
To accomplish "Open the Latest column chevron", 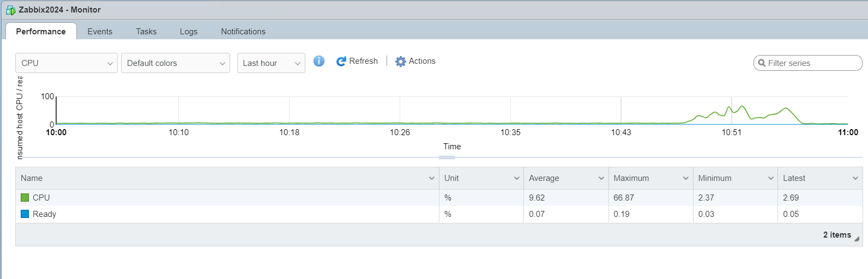I will 855,178.
